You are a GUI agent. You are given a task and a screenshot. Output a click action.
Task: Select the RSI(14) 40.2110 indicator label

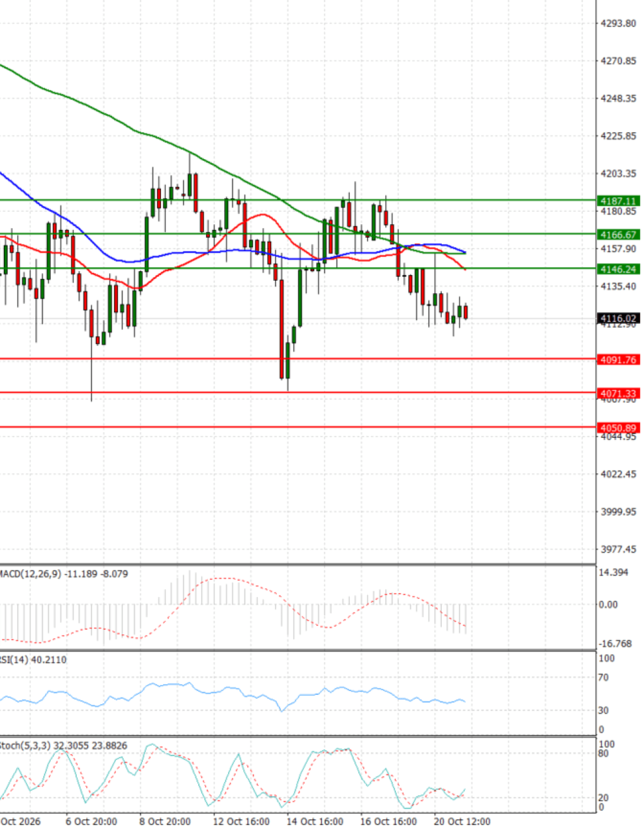coord(33,660)
